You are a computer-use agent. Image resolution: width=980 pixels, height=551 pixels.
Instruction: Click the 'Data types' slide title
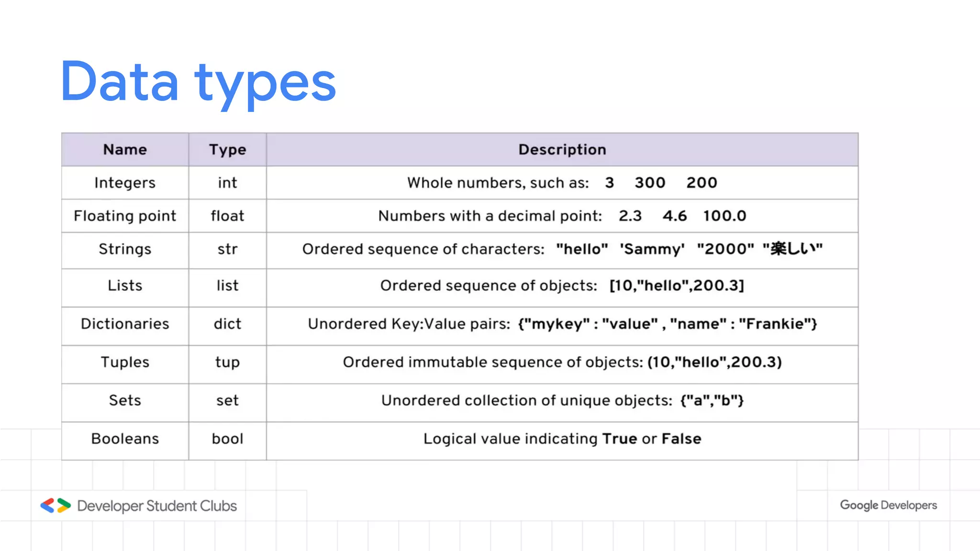pos(198,82)
